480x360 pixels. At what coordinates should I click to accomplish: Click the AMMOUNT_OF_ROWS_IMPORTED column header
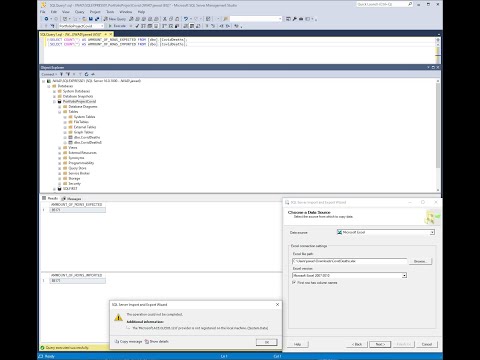click(x=77, y=275)
